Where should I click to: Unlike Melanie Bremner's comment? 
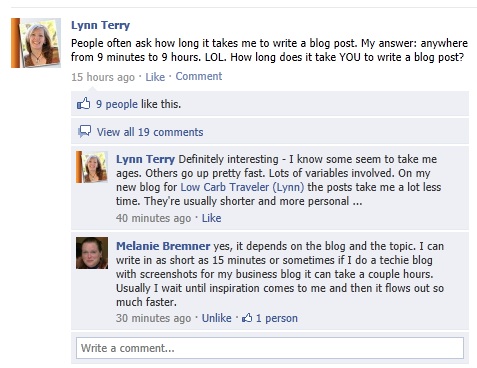pos(216,318)
